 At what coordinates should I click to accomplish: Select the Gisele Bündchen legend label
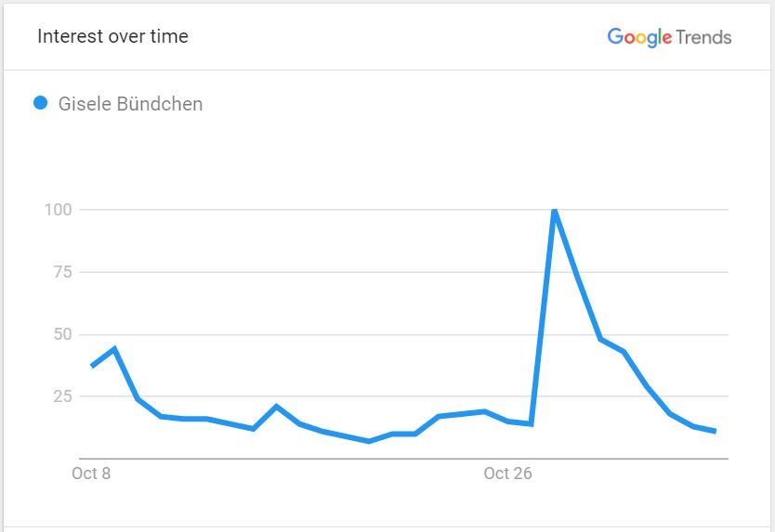click(x=130, y=104)
